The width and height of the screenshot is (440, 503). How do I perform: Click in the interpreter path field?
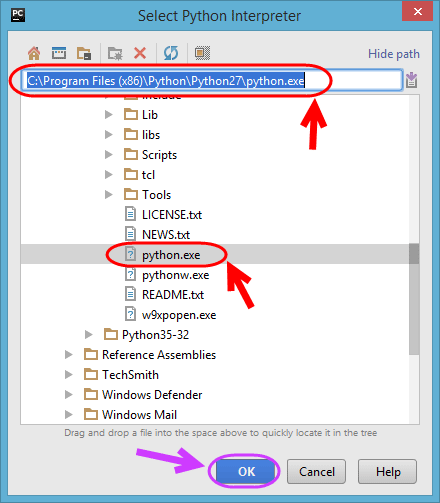click(x=212, y=80)
